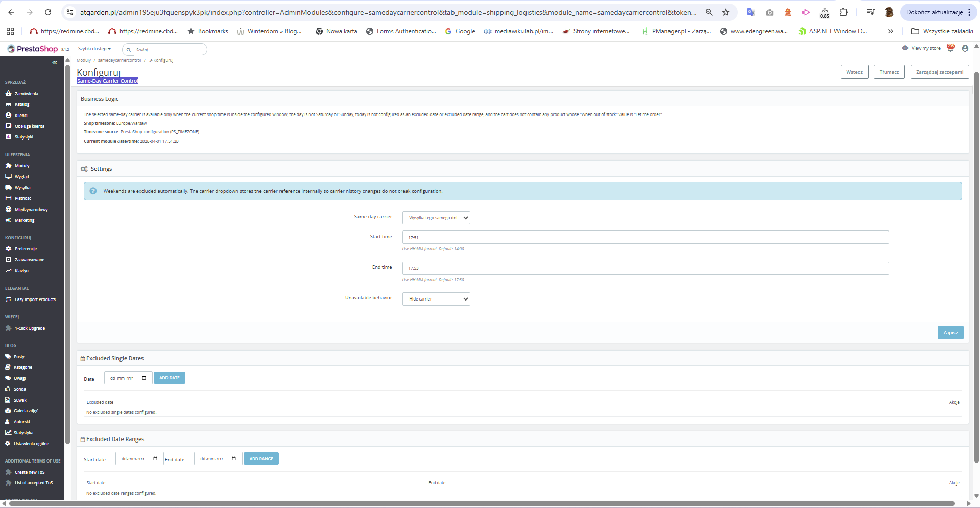This screenshot has width=980, height=508.
Task: Open the Google Translate extension icon
Action: [x=751, y=12]
